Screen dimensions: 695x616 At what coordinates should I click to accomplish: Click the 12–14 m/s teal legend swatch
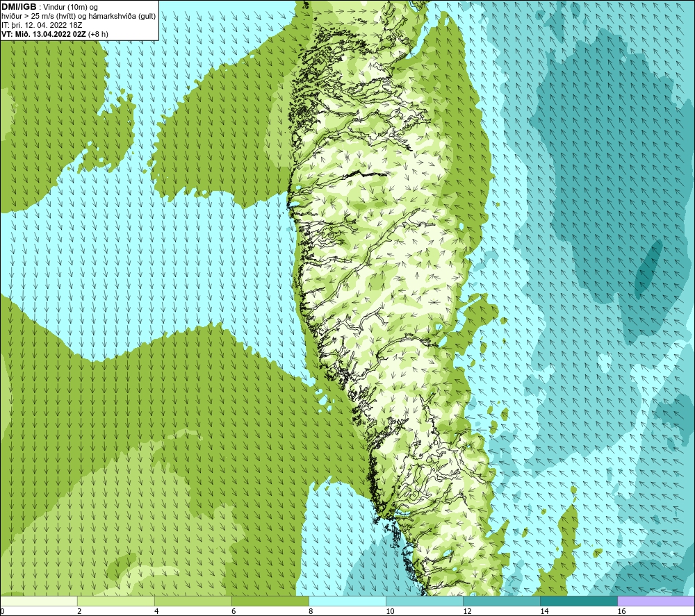tap(502, 601)
